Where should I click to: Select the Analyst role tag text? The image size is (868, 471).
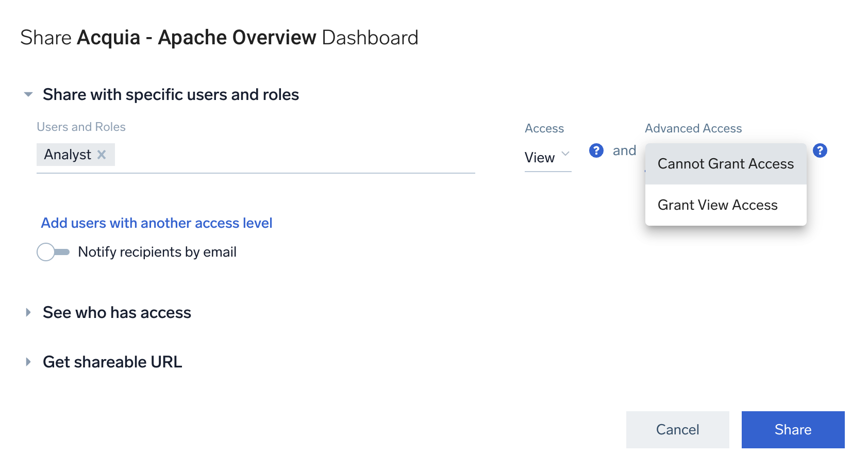[x=68, y=155]
